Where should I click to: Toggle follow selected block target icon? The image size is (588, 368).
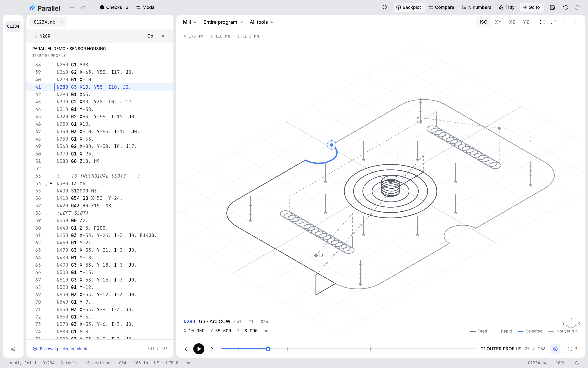pyautogui.click(x=555, y=349)
